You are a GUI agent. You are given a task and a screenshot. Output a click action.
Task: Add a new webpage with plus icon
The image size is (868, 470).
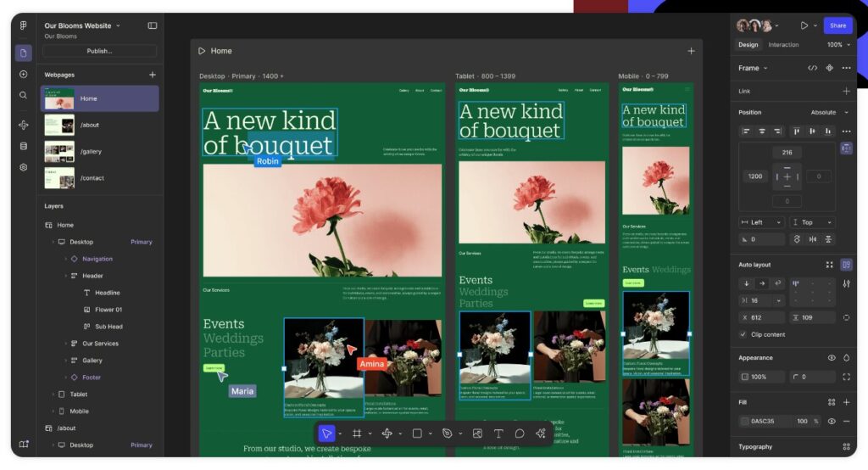(x=153, y=75)
